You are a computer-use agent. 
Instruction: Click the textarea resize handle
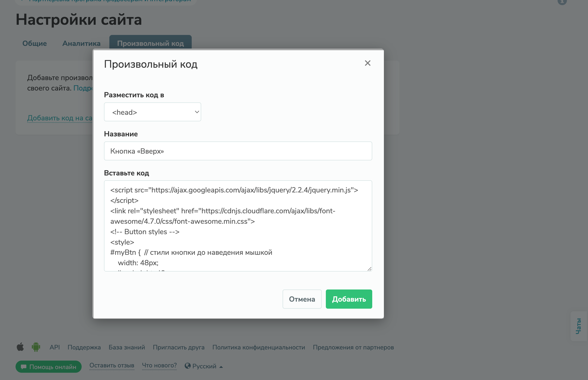pyautogui.click(x=369, y=269)
